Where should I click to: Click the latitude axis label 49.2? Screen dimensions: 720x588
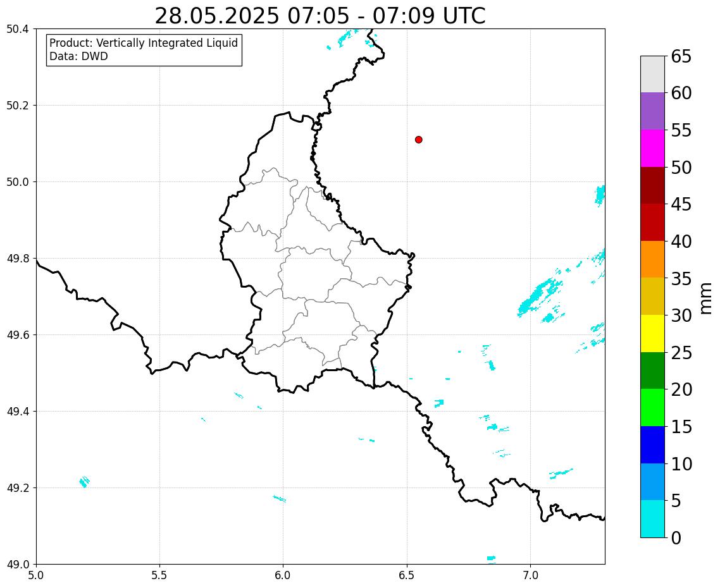click(18, 488)
